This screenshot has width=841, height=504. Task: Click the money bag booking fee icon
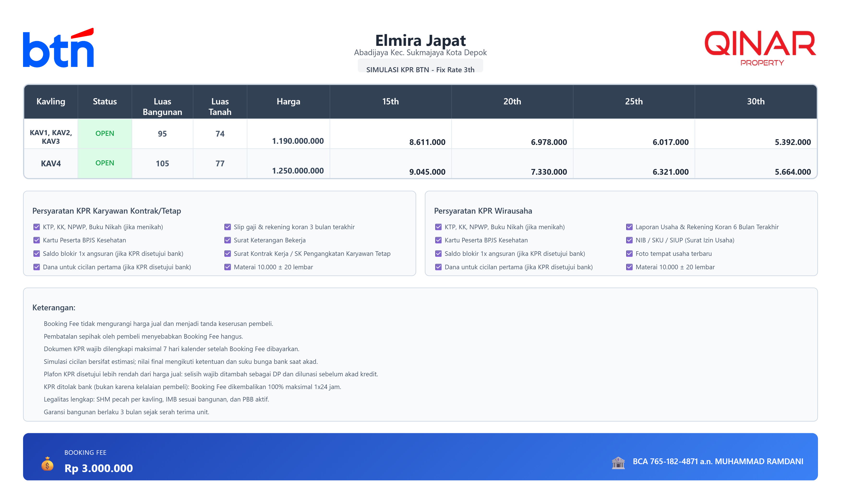pos(47,464)
